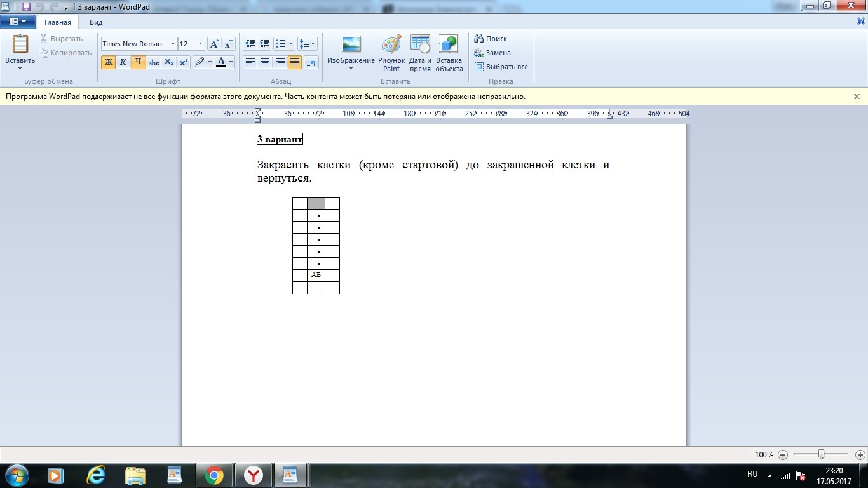
Task: Switch to the Вид tab
Action: [96, 22]
